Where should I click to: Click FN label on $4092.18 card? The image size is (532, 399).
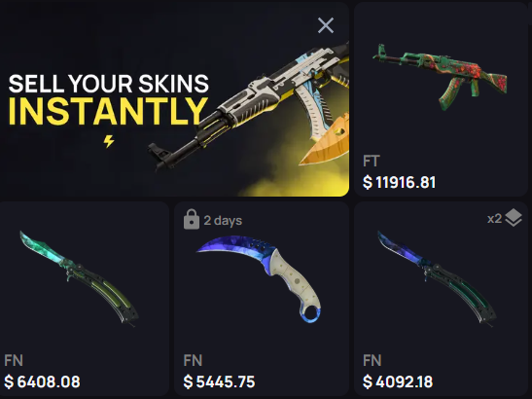372,360
